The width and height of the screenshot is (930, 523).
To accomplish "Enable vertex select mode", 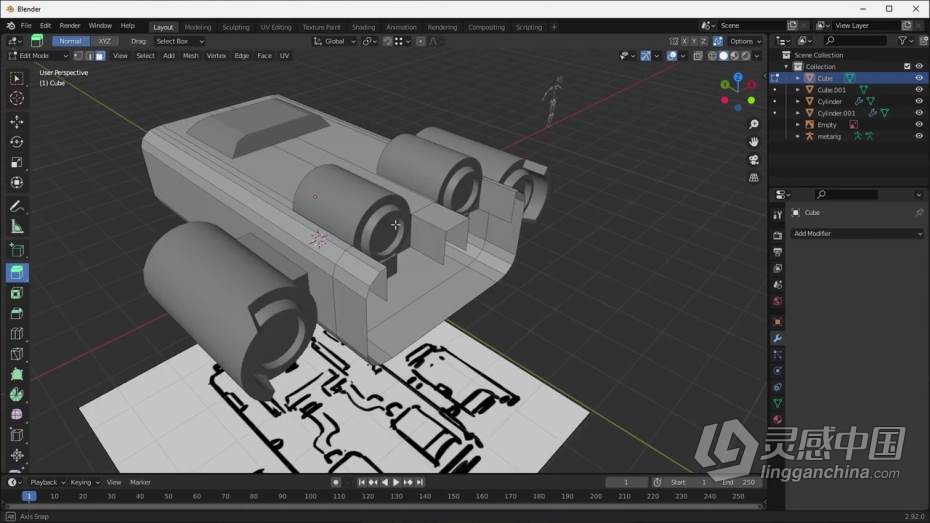I will [78, 56].
